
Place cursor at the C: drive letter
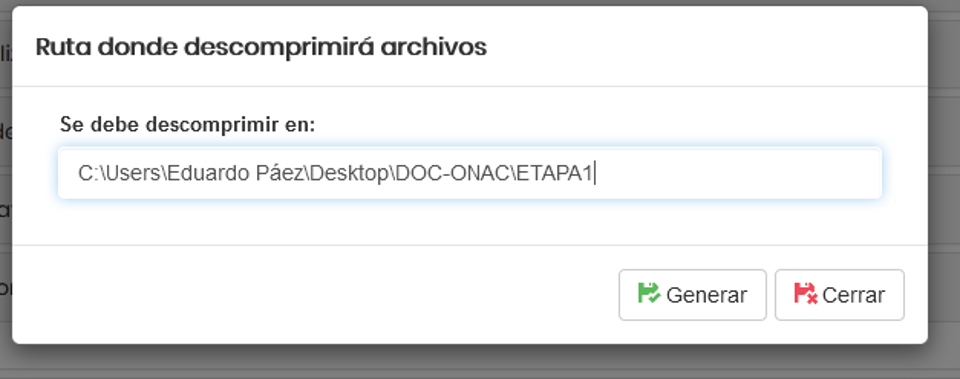pos(87,174)
